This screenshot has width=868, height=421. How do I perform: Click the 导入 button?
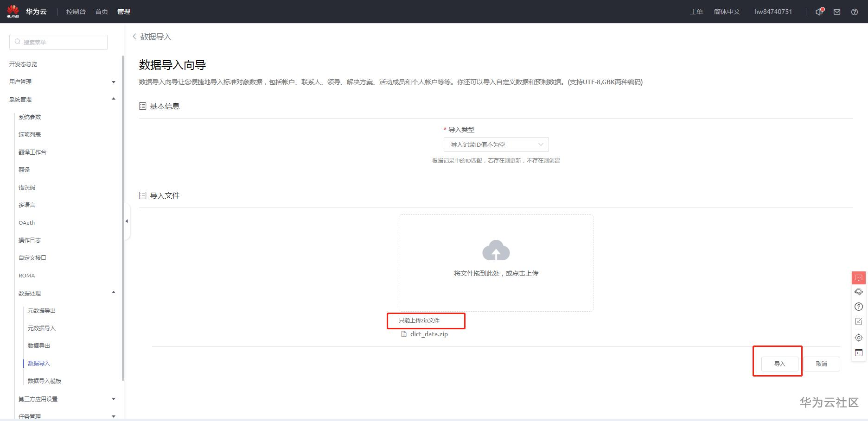780,364
